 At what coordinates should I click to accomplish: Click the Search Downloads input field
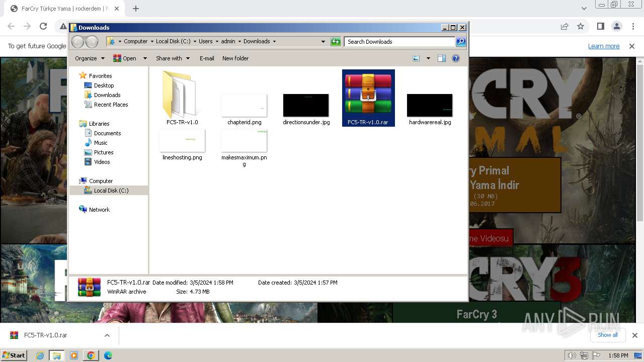coord(400,42)
